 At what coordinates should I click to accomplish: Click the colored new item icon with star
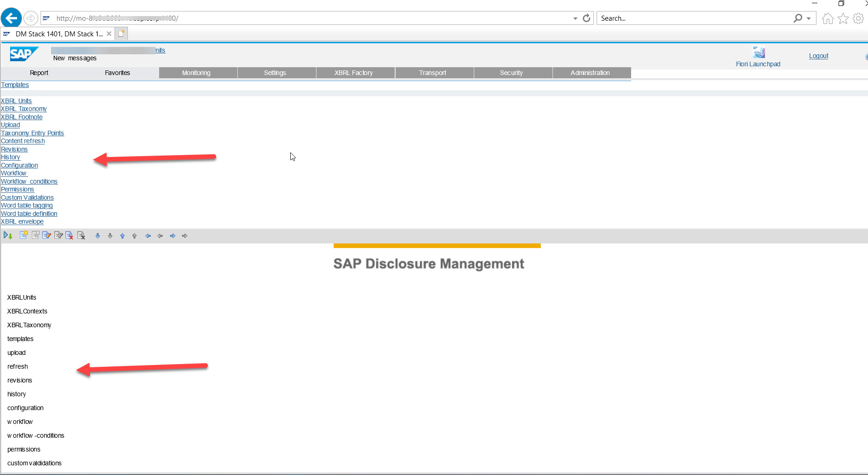tap(24, 235)
